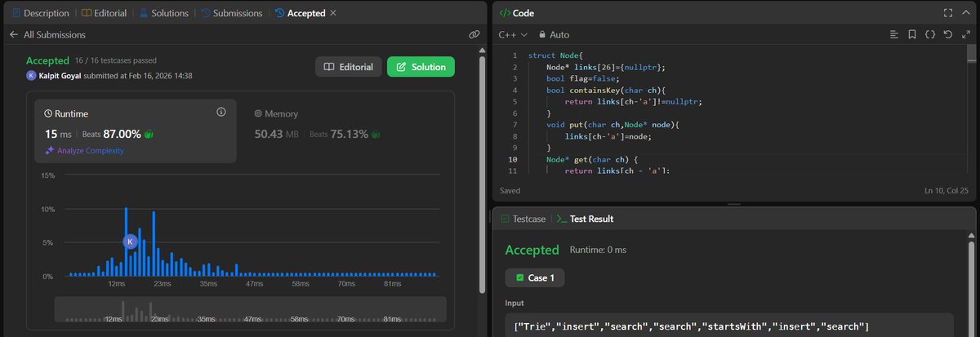Viewport: 980px width, 337px height.
Task: Click the expand editor arrows icon
Action: tap(965, 35)
